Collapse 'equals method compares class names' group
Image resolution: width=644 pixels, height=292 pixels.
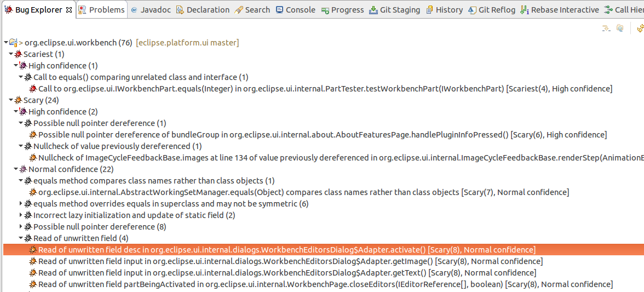[21, 180]
